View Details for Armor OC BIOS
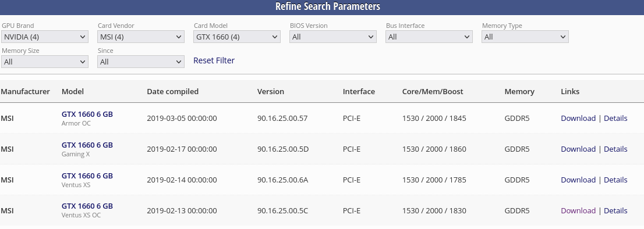 point(615,119)
